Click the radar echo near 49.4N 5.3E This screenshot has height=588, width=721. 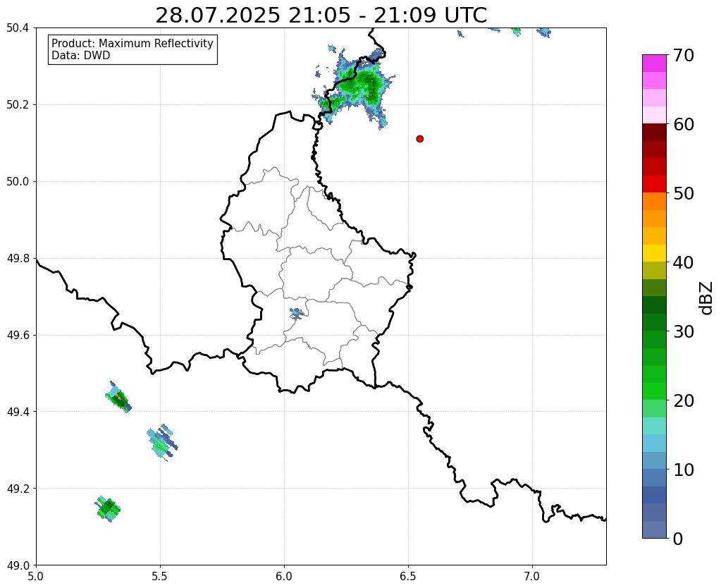pos(118,397)
